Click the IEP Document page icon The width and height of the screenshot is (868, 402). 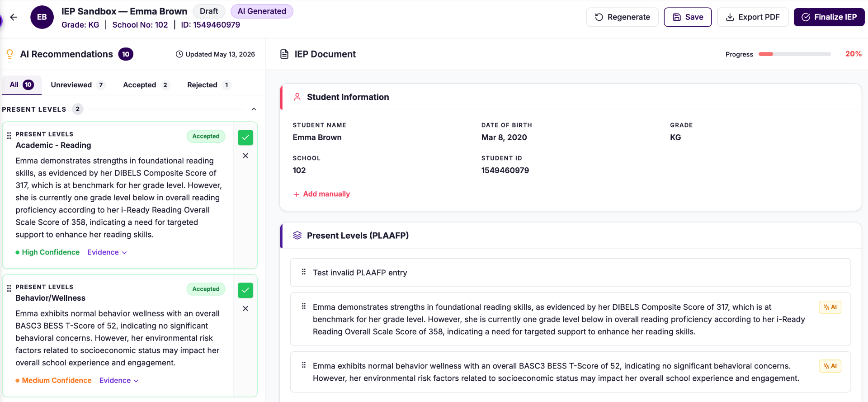tap(284, 54)
